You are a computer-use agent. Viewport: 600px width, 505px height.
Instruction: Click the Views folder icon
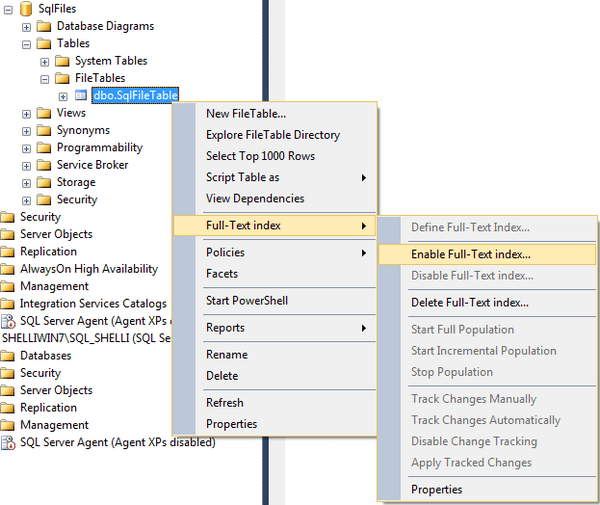44,113
